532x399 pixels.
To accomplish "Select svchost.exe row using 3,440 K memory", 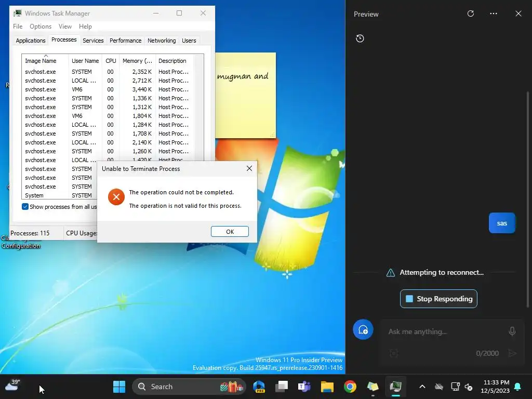I will pos(108,89).
